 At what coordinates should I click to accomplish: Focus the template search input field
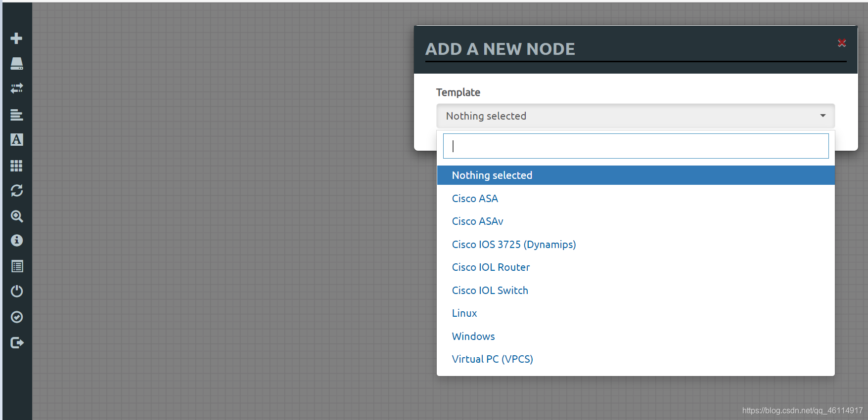(x=636, y=146)
